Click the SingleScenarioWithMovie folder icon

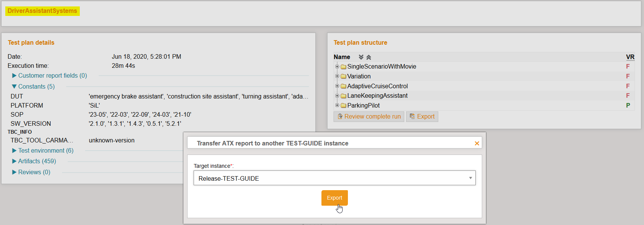(343, 67)
